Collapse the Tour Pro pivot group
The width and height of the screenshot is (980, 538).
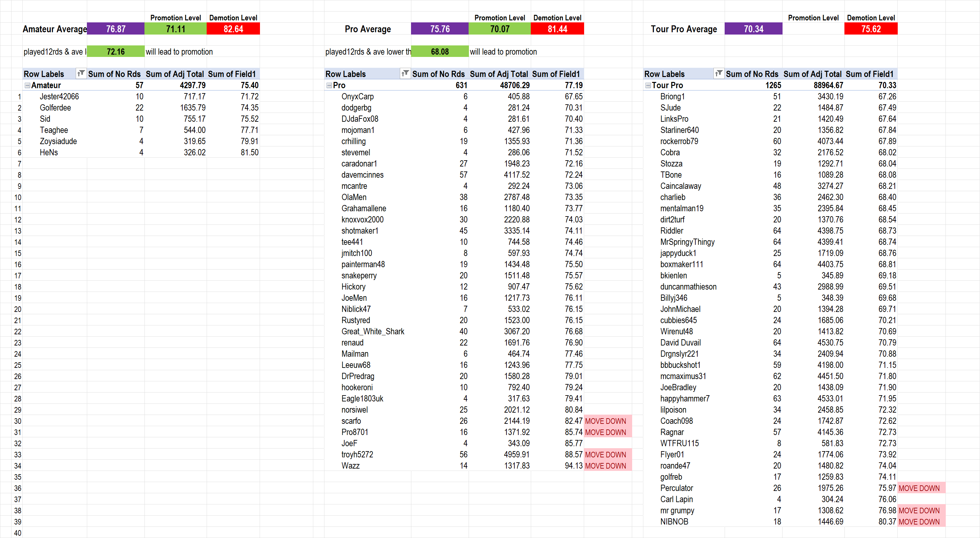pos(648,85)
